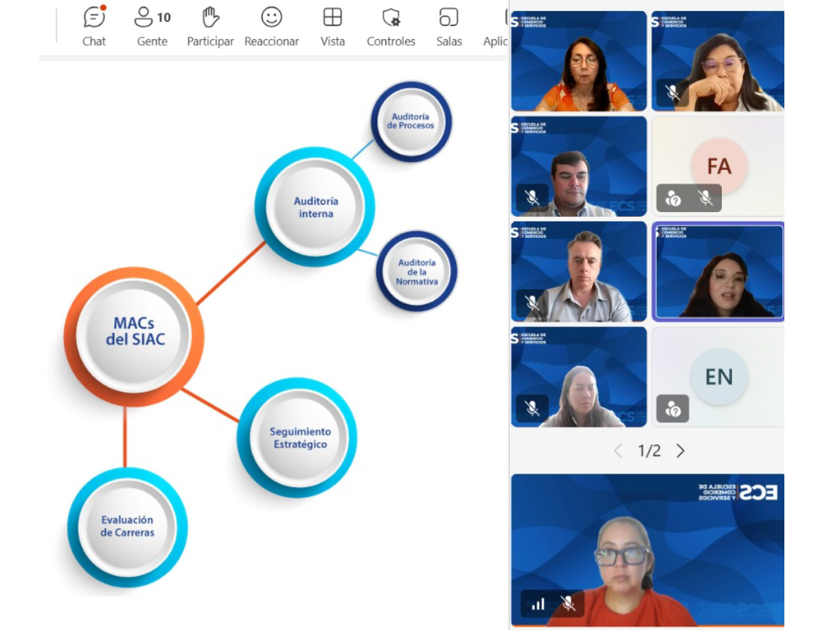Toggle muted mic on self-view video
This screenshot has height=630, width=840.
click(568, 603)
